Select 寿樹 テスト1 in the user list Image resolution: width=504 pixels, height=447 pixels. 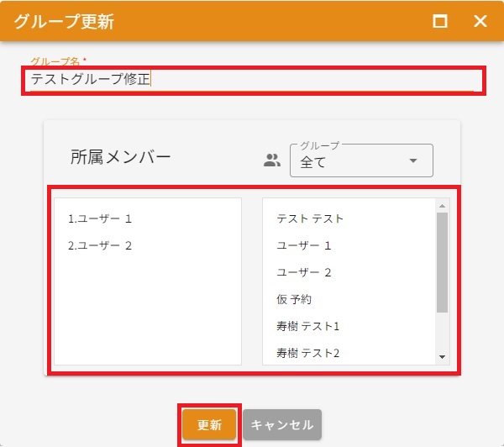[x=307, y=326]
